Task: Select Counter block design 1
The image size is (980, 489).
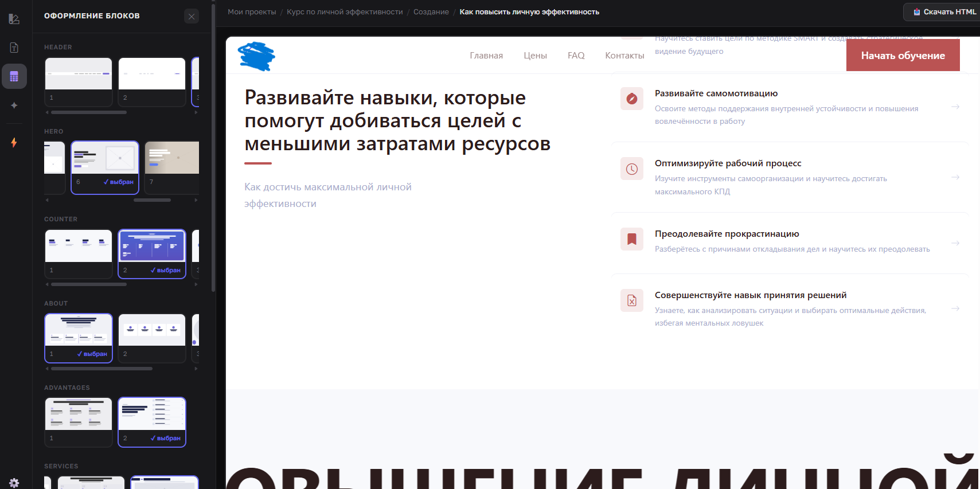Action: [x=79, y=254]
